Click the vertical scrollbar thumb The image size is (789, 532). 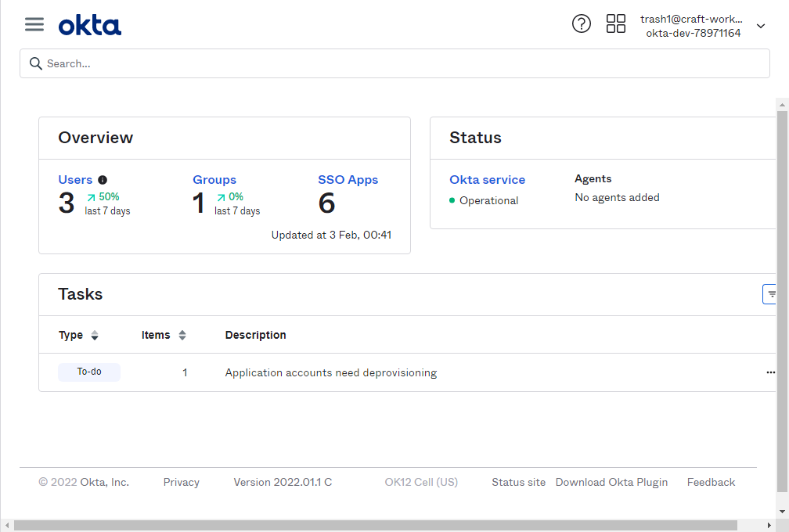coord(782,300)
